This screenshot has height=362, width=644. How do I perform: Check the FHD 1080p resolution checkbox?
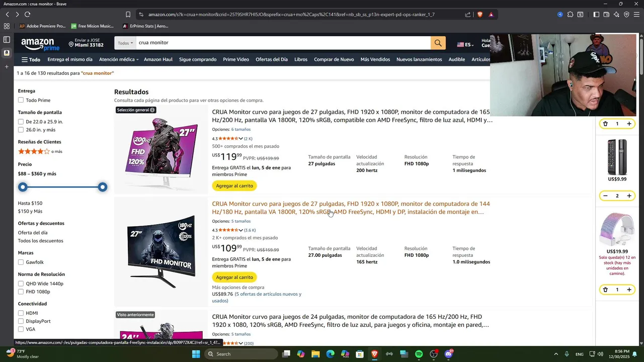(21, 292)
